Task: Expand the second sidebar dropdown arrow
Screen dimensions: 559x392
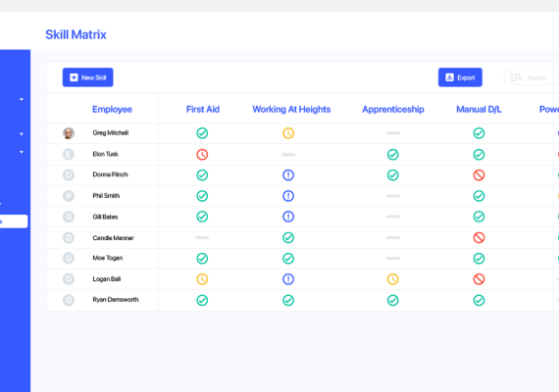Action: click(x=22, y=134)
